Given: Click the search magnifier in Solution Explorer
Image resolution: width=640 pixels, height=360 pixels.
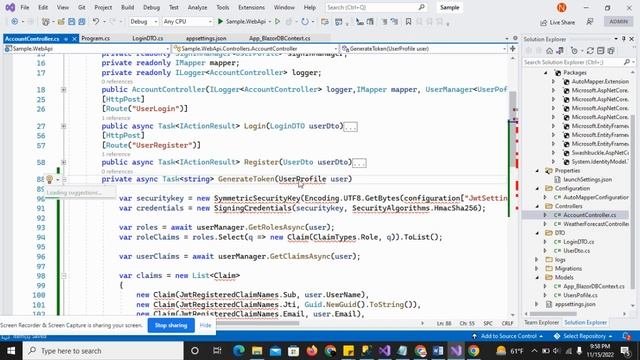Looking at the screenshot, I should pos(627,62).
